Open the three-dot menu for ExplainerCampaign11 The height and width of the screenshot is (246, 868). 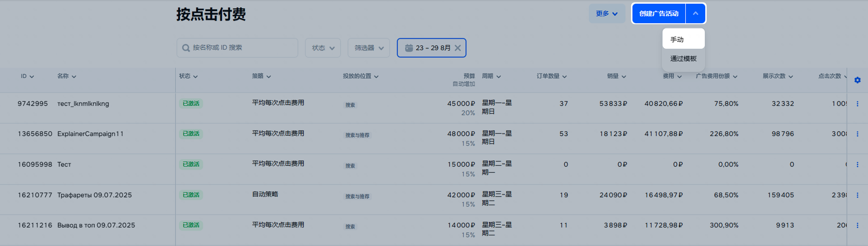coord(857,134)
